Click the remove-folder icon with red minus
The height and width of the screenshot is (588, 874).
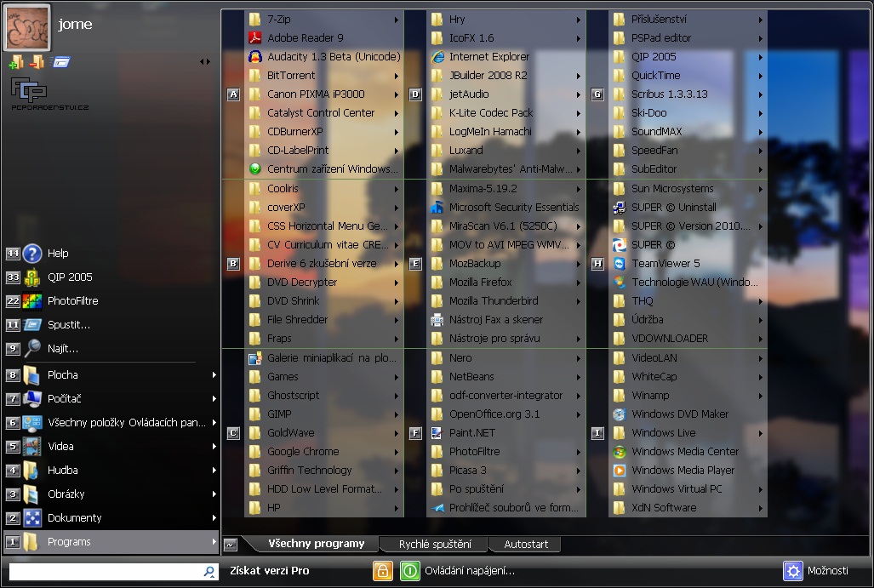(x=37, y=62)
